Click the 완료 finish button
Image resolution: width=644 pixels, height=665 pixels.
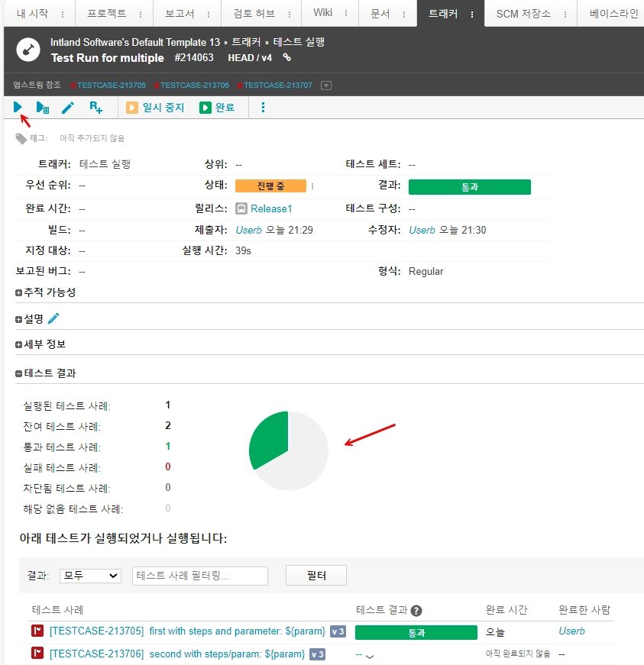click(217, 108)
